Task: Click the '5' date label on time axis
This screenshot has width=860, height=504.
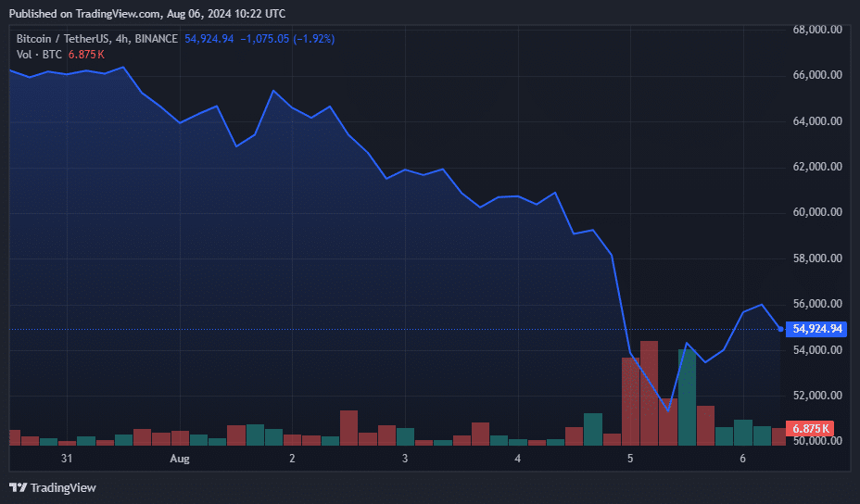Action: point(630,459)
